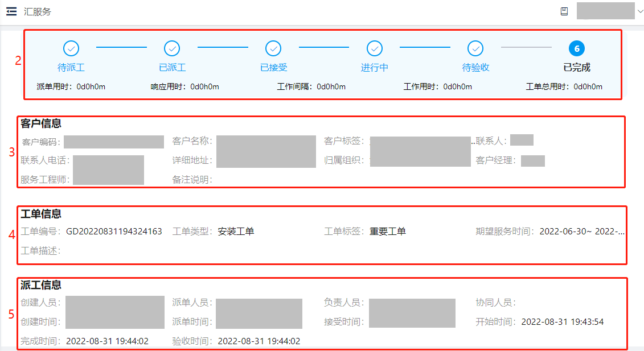Click the 重要工单 tag value
The image size is (644, 351).
pyautogui.click(x=388, y=232)
